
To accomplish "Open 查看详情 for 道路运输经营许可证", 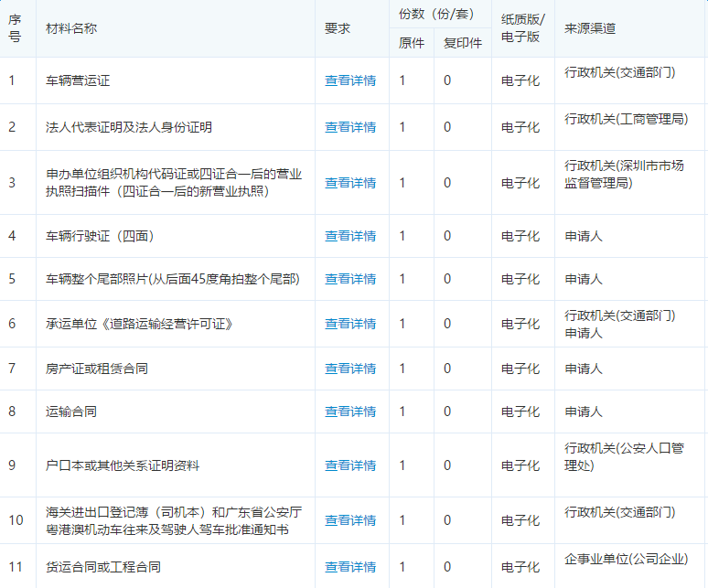I will (350, 324).
